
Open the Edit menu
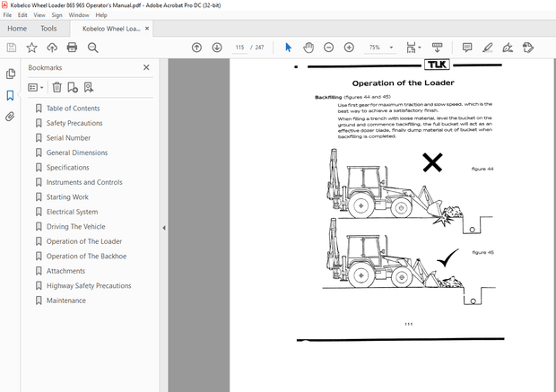click(22, 15)
